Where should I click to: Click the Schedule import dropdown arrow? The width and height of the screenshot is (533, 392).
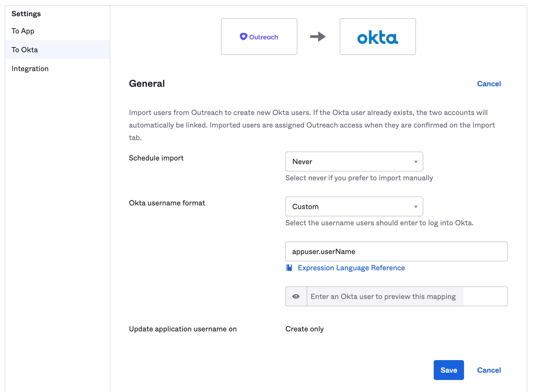[416, 162]
